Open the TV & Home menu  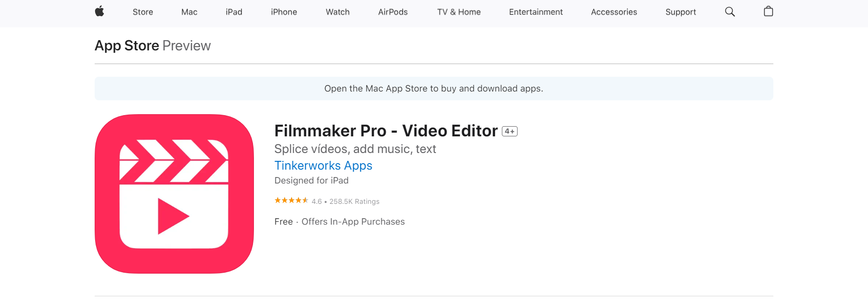tap(459, 12)
